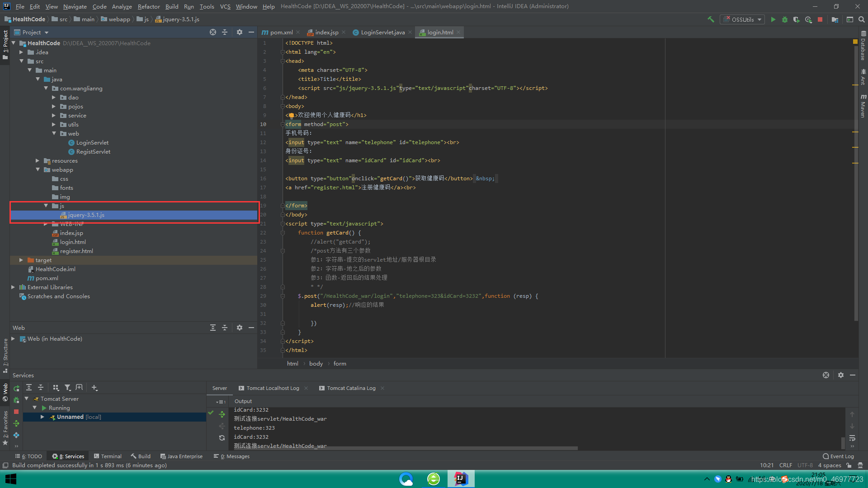
Task: Toggle the 6: TODO tool window button
Action: tap(28, 456)
